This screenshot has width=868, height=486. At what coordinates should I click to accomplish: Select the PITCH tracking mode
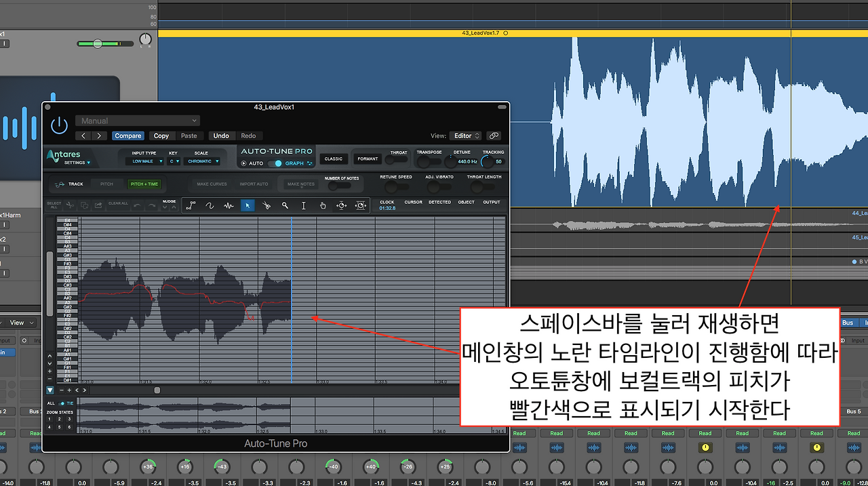click(107, 184)
